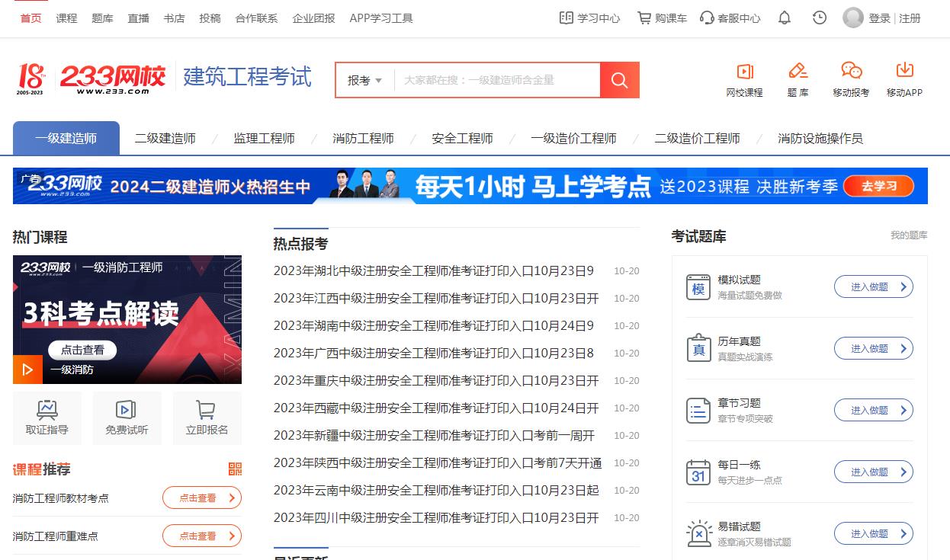950x560 pixels.
Task: Open the 网校课程 video icon
Action: pyautogui.click(x=745, y=71)
